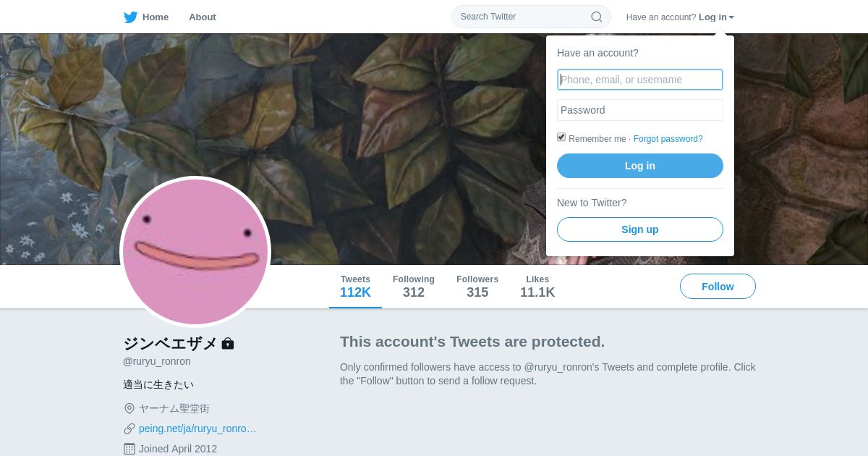Collapse the Log in dropdown caret

(731, 17)
